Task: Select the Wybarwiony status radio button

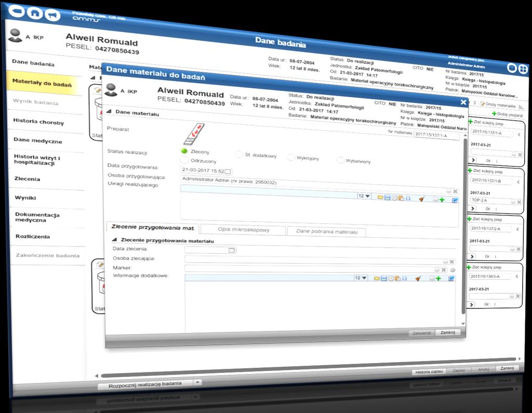Action: pos(340,160)
